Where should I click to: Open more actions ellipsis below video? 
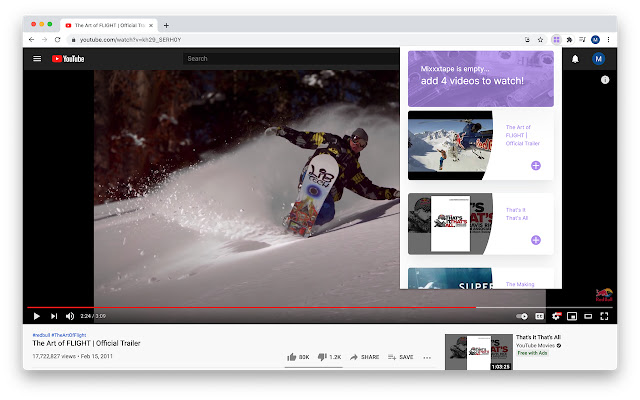point(427,358)
